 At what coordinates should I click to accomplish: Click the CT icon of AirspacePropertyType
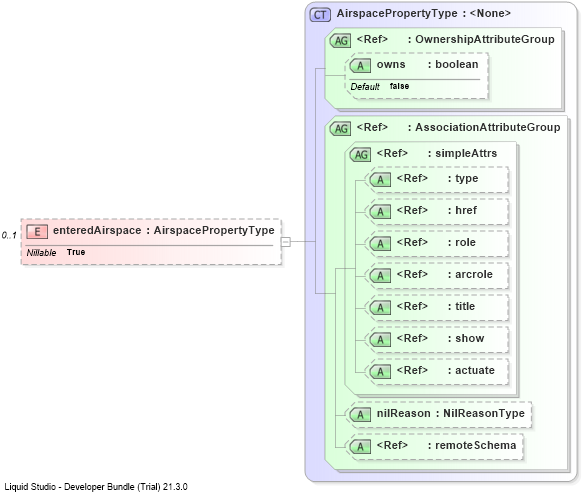[x=320, y=15]
